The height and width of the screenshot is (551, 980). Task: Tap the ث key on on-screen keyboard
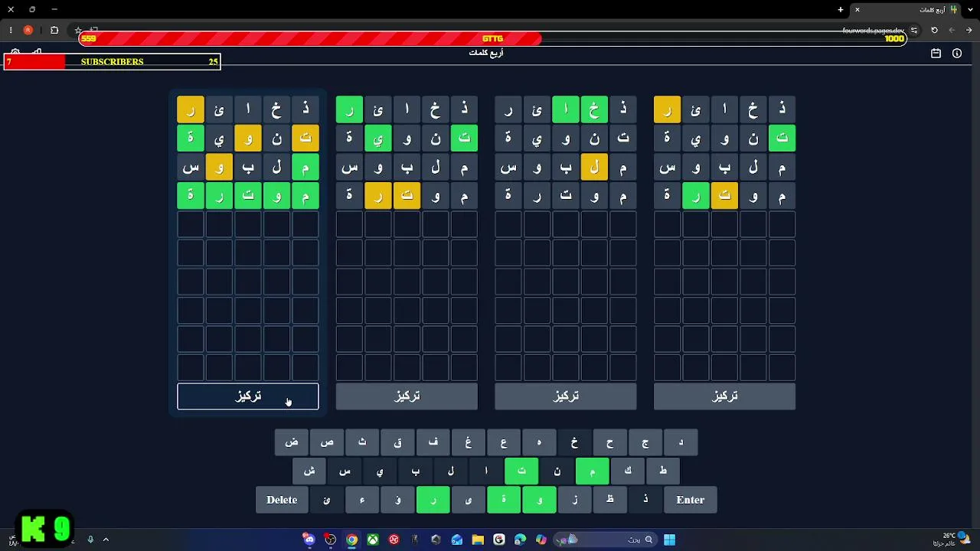[x=362, y=442]
